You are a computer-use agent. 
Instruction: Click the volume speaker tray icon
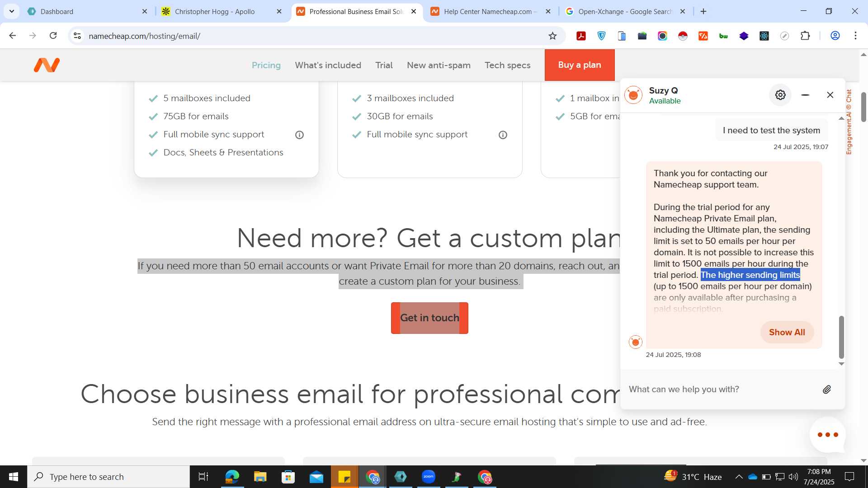point(793,477)
